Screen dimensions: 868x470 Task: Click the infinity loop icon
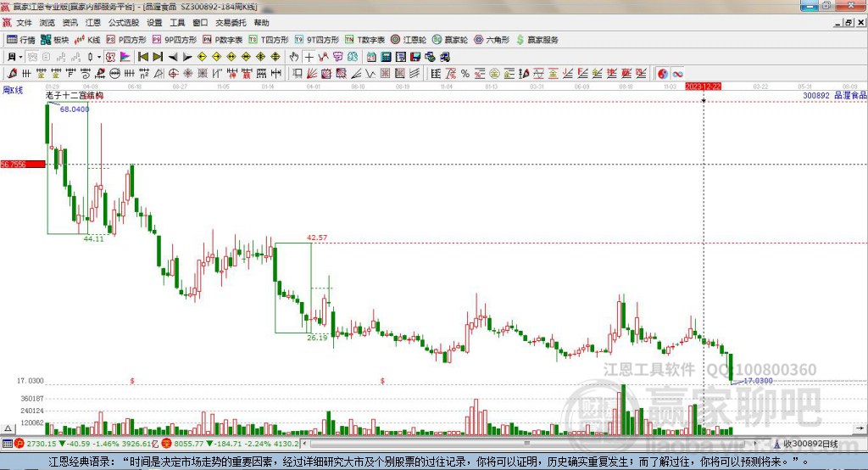[677, 74]
